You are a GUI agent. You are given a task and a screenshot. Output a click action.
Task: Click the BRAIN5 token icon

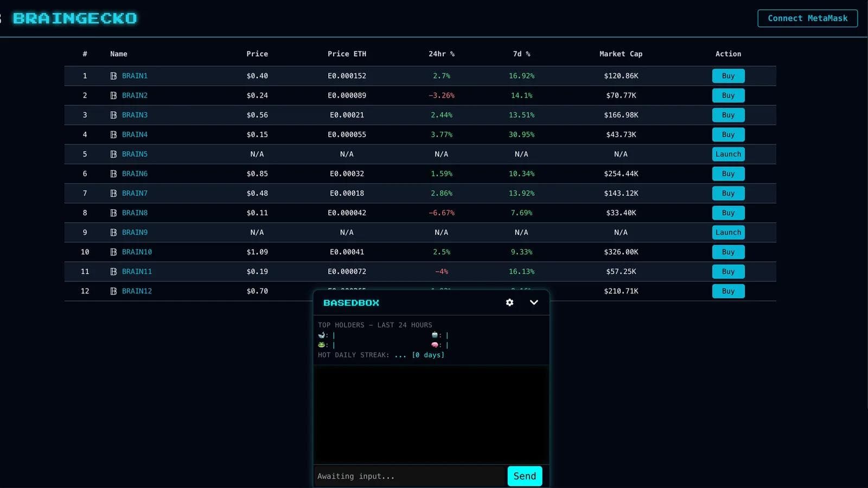113,154
